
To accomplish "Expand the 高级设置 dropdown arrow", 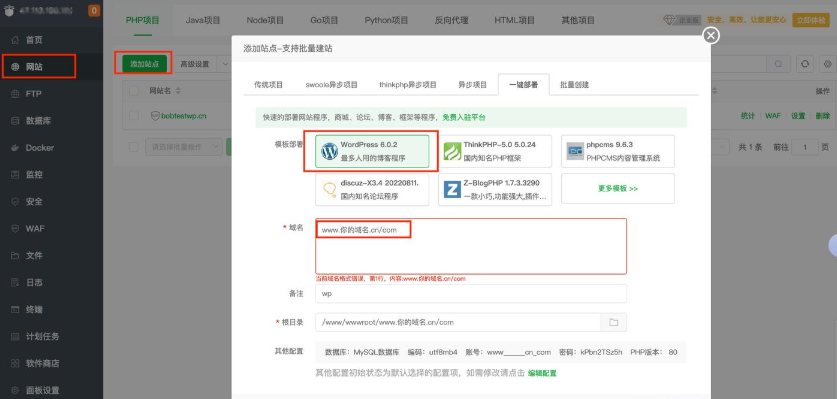I will [x=225, y=64].
